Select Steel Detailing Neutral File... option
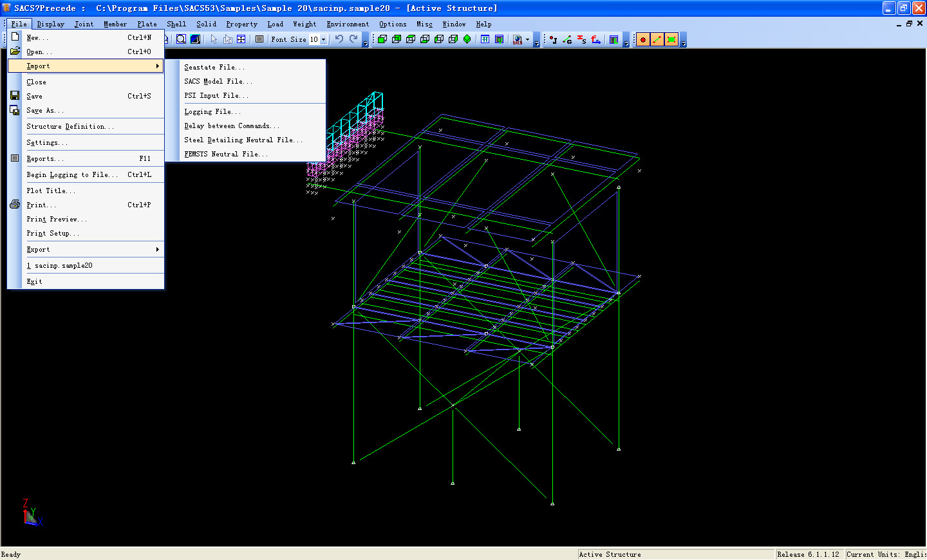Screen dimensions: 927x560 click(x=245, y=140)
